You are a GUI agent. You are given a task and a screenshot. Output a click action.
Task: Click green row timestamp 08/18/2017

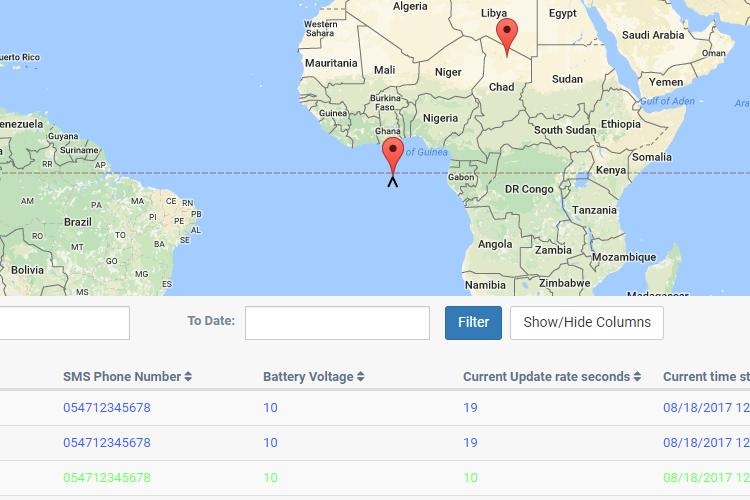[706, 478]
